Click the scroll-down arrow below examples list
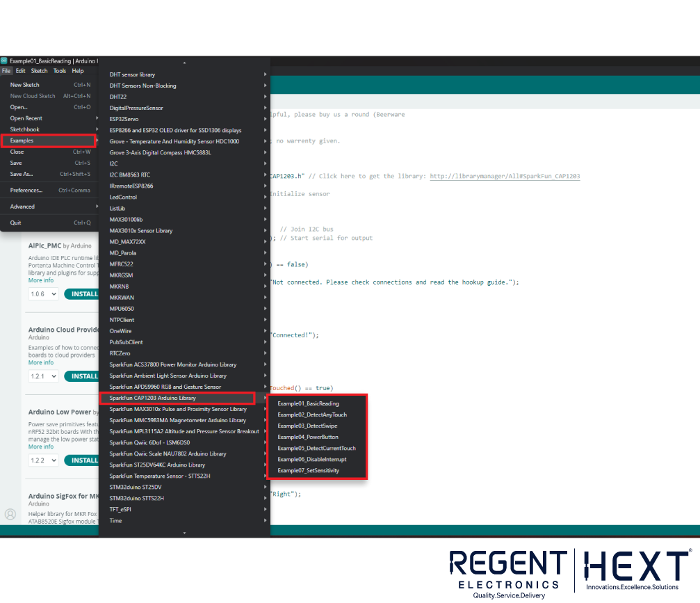 point(184,533)
